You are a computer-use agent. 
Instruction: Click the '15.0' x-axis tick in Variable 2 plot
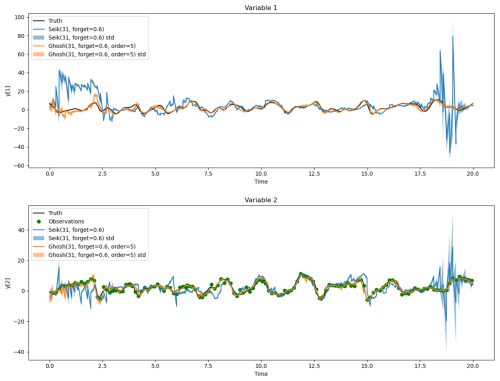(367, 366)
